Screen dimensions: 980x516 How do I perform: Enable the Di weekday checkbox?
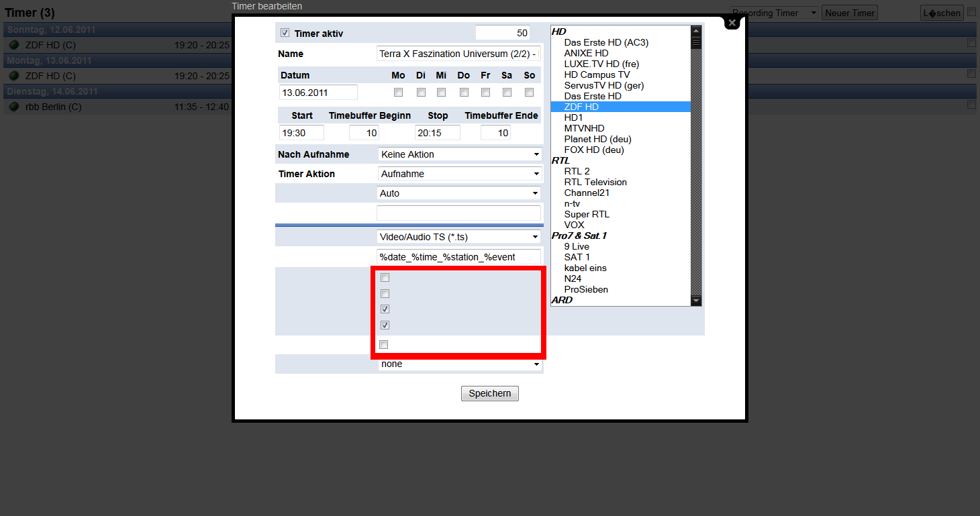pyautogui.click(x=421, y=92)
